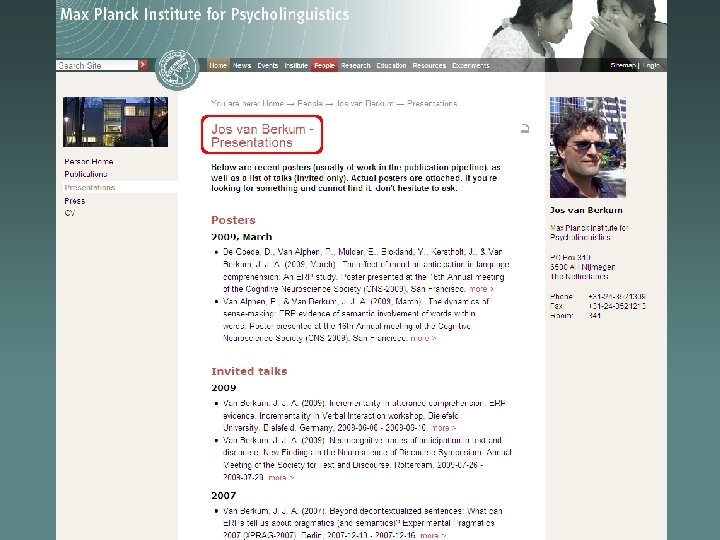The width and height of the screenshot is (720, 540).
Task: Open Press in the sidebar
Action: tap(74, 201)
